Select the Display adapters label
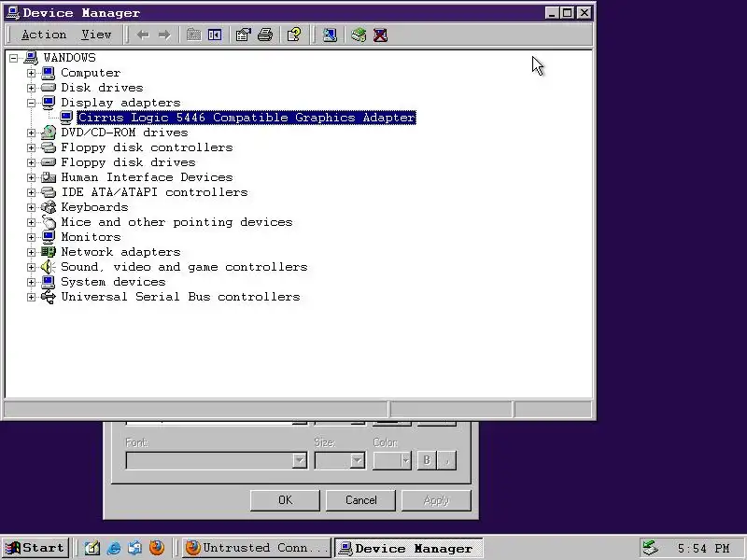This screenshot has height=560, width=747. click(x=120, y=103)
